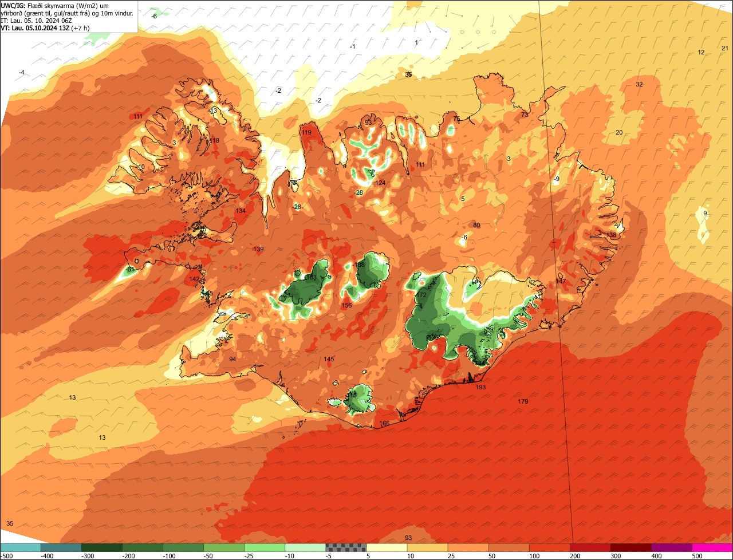This screenshot has height=560, width=733.
Task: Click the '21' value at the right edge
Action: pyautogui.click(x=724, y=48)
